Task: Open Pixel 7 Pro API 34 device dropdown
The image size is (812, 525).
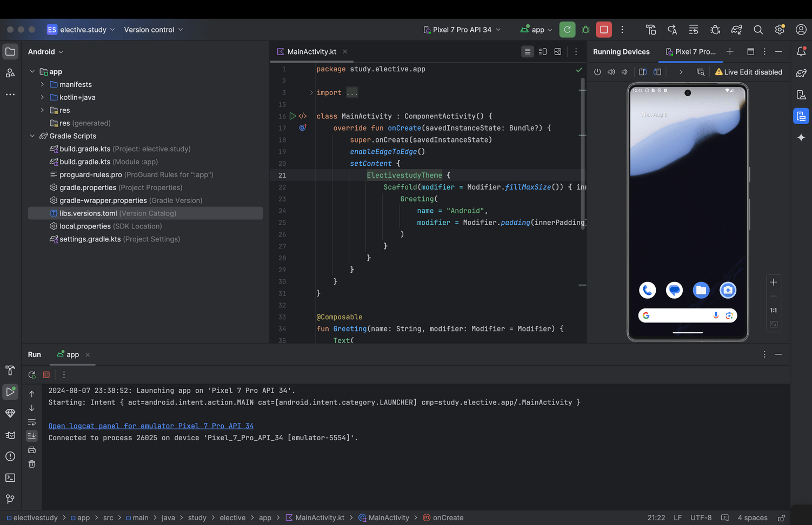Action: coord(462,30)
